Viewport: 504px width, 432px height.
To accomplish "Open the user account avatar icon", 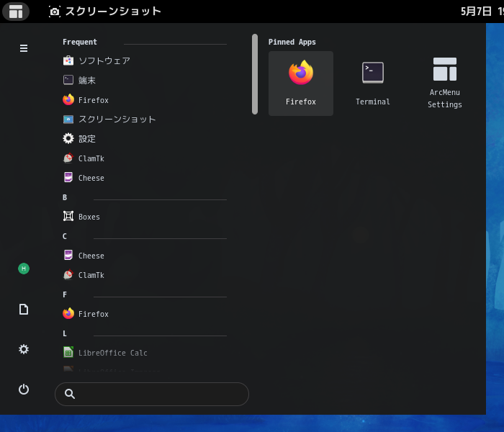I will pyautogui.click(x=24, y=269).
